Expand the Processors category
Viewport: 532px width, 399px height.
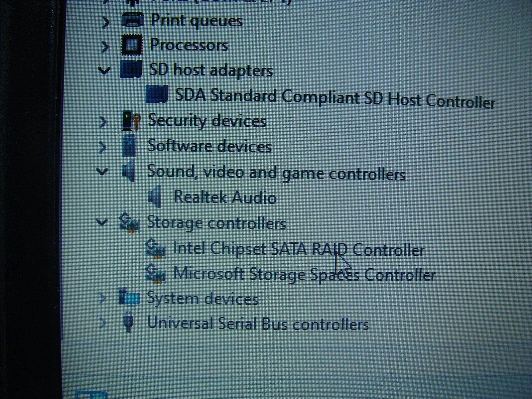(105, 46)
